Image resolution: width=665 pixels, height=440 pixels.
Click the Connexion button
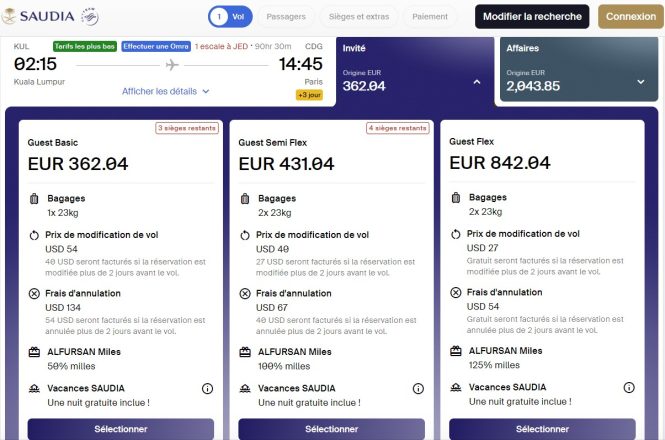pos(631,17)
